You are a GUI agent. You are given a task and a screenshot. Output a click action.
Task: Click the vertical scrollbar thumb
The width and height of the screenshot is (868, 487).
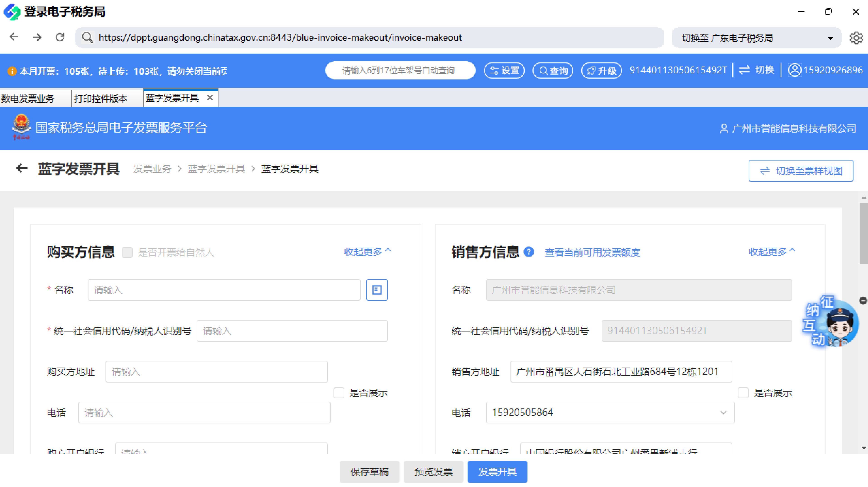click(x=863, y=233)
